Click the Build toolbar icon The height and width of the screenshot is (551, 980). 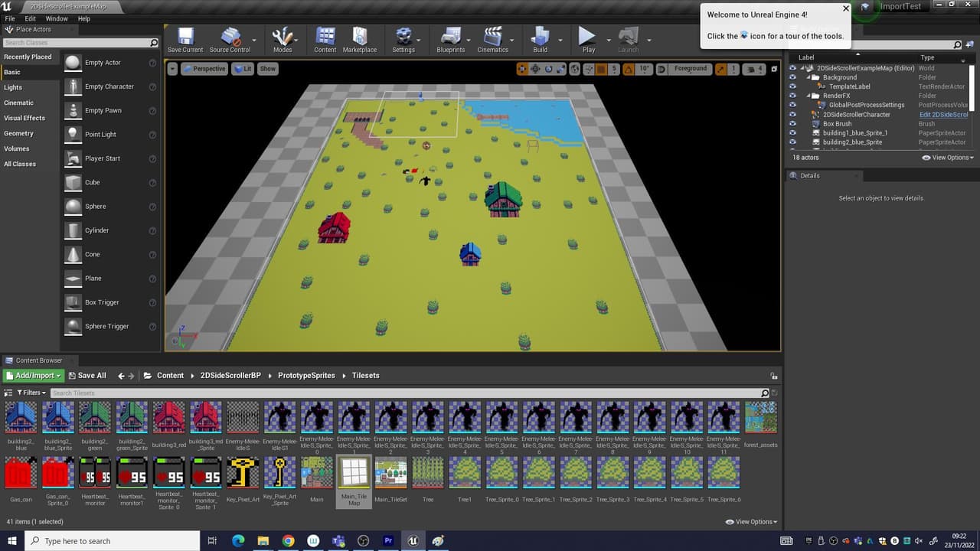tap(541, 37)
